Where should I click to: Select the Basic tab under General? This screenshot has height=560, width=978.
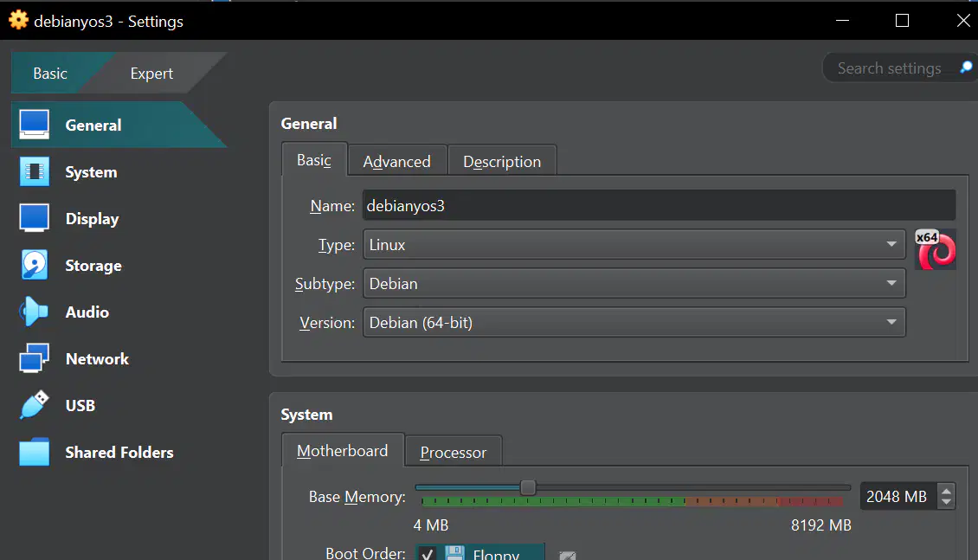313,160
